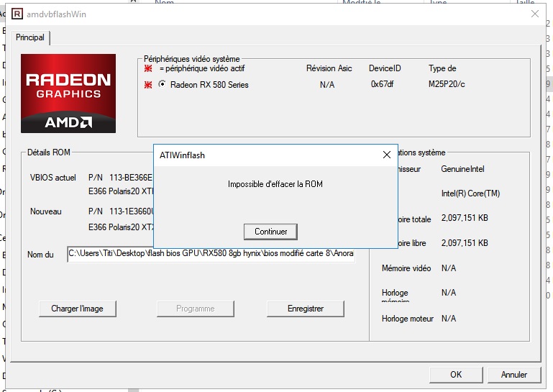
Task: Confirm with the OK button
Action: [x=456, y=375]
